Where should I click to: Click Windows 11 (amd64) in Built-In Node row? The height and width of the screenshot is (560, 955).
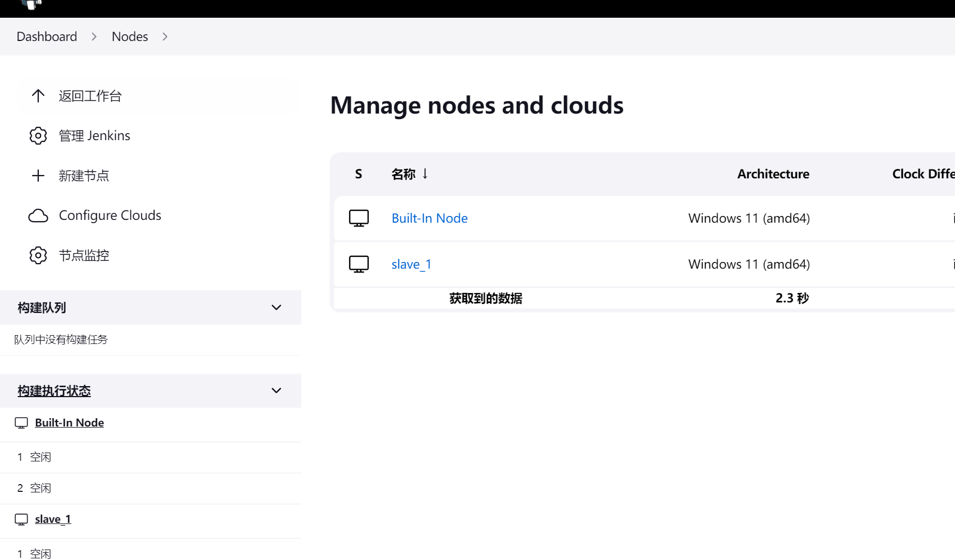[x=749, y=218]
